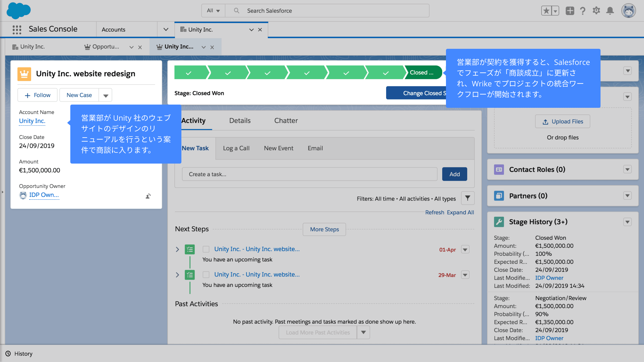Click the opportunity crown icon beside the title

(24, 74)
